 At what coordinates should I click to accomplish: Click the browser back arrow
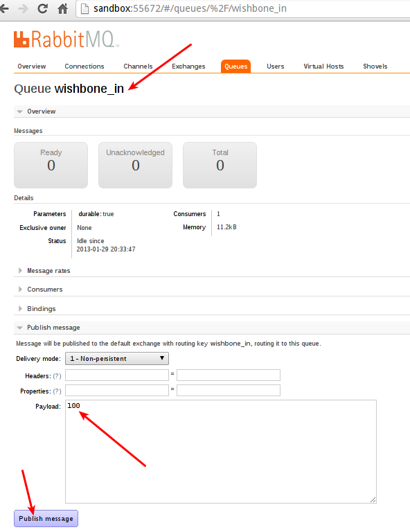pyautogui.click(x=4, y=8)
